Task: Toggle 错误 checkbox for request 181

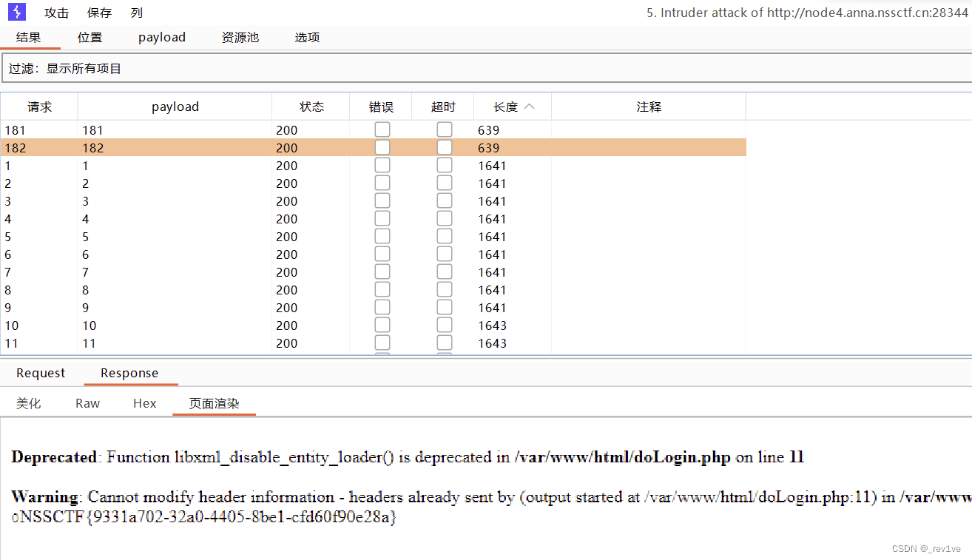Action: tap(382, 129)
